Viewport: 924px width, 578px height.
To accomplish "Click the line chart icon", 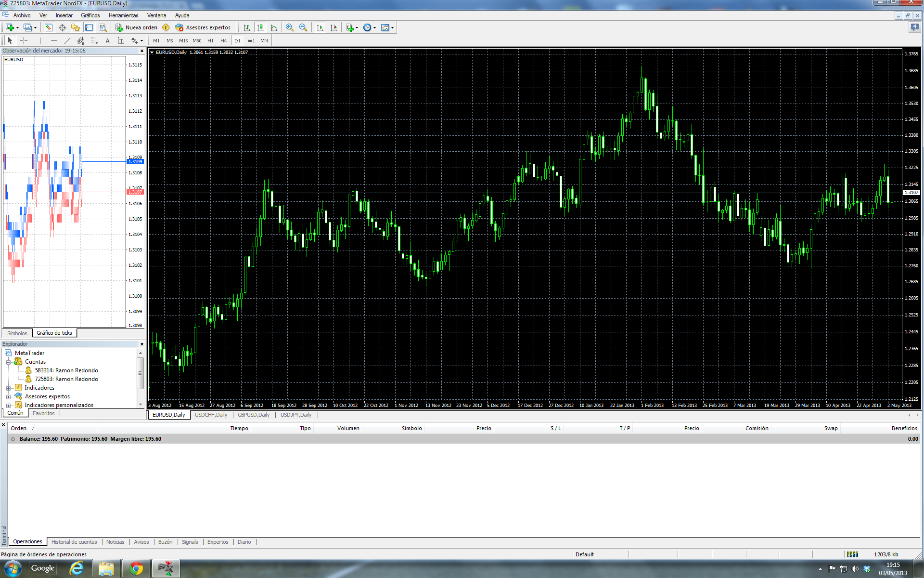I will coord(274,27).
